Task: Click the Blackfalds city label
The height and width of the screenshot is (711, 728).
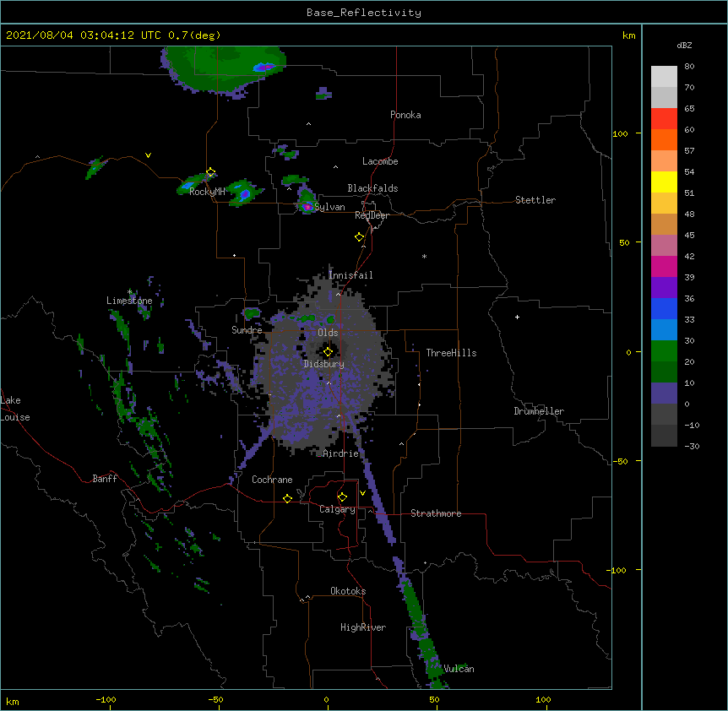Action: point(372,188)
